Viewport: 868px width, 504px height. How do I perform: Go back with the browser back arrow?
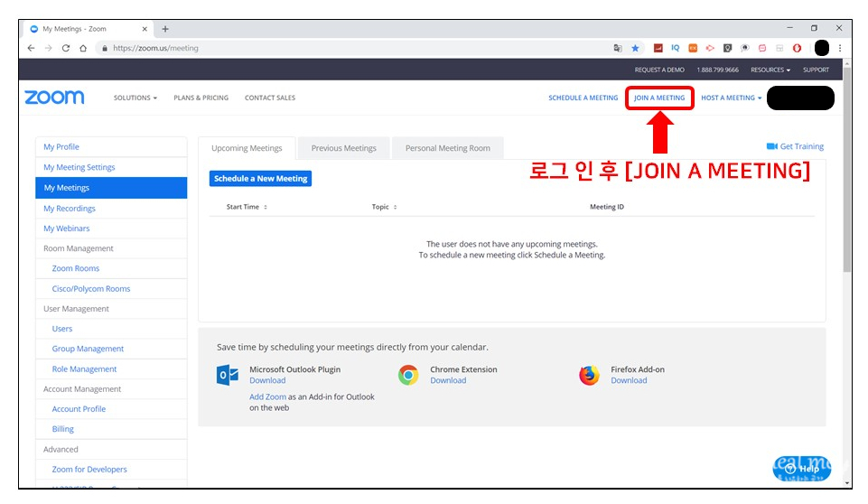(x=31, y=48)
